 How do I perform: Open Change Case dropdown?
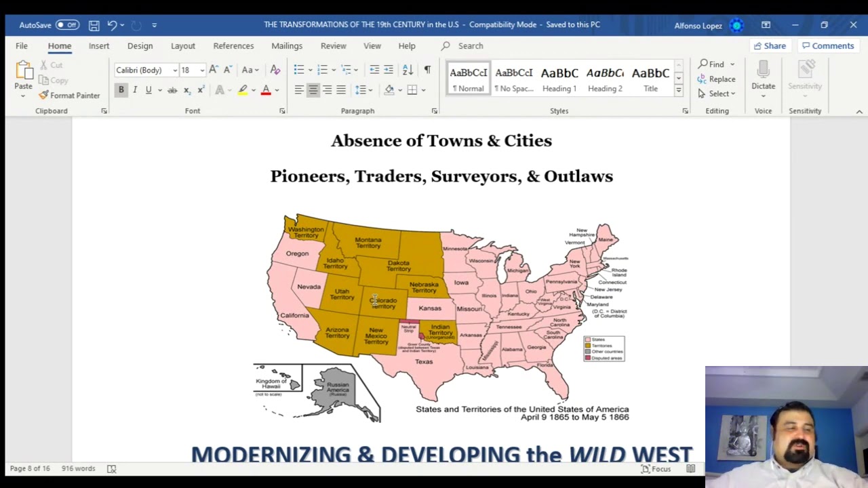coord(250,70)
